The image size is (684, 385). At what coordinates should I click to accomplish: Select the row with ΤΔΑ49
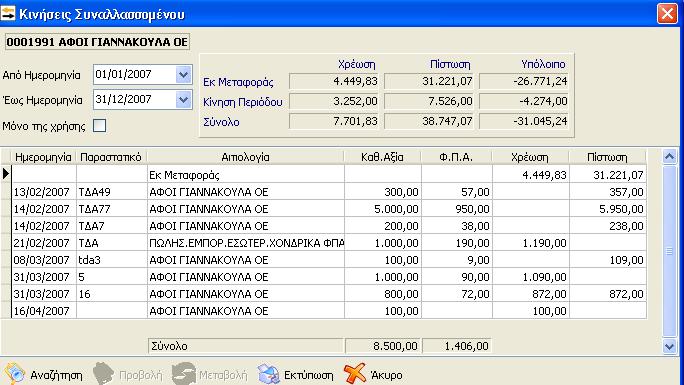329,192
